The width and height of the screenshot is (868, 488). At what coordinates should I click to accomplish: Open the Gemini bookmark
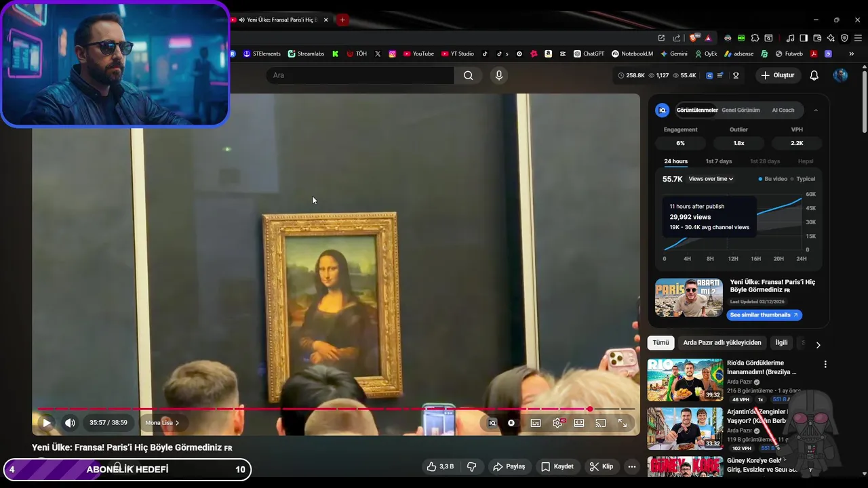click(673, 54)
